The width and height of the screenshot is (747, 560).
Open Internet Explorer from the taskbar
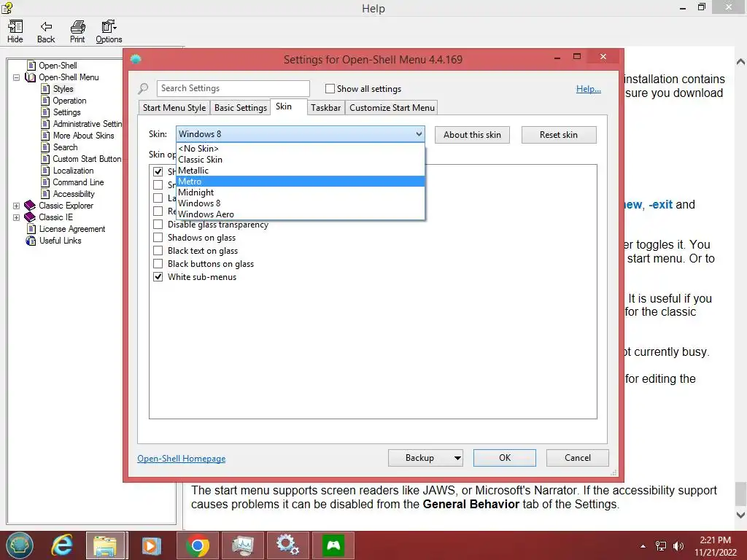pyautogui.click(x=62, y=545)
